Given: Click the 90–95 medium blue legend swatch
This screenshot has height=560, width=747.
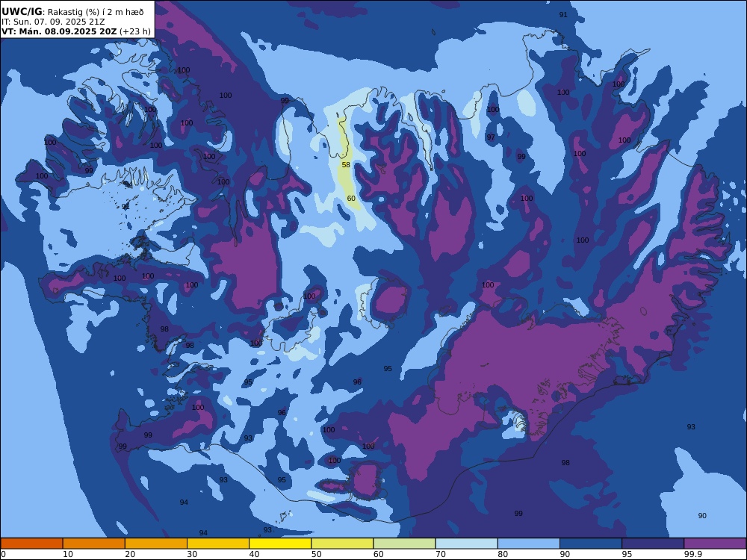Looking at the screenshot, I should pos(591,544).
